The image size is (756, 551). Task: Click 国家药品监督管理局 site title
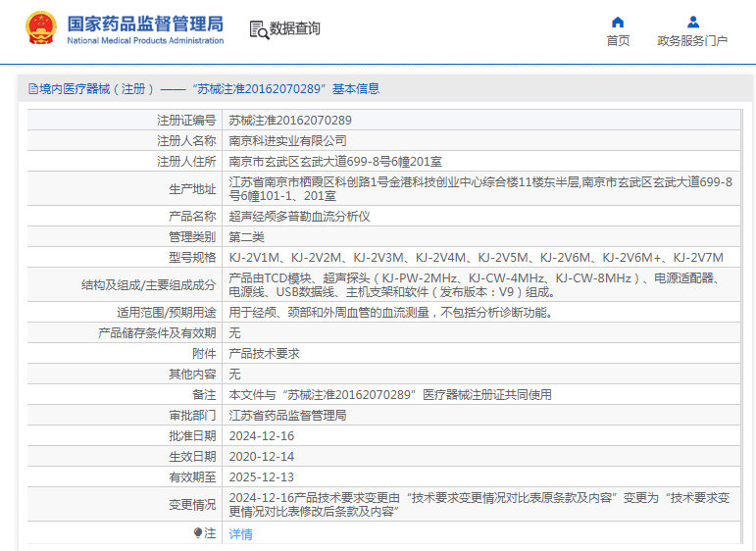pyautogui.click(x=145, y=24)
